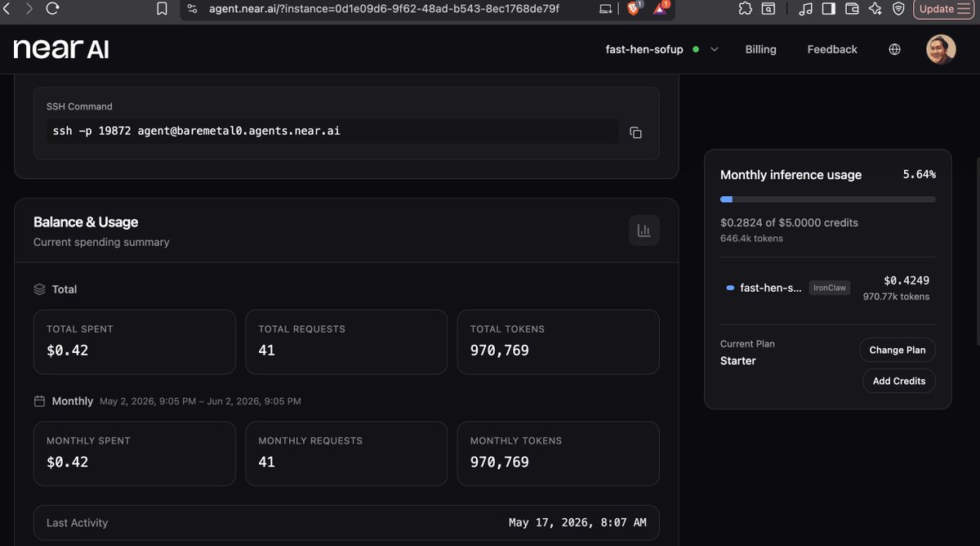Open the browser hamburger menu
Image resolution: width=980 pixels, height=546 pixels.
tap(964, 9)
